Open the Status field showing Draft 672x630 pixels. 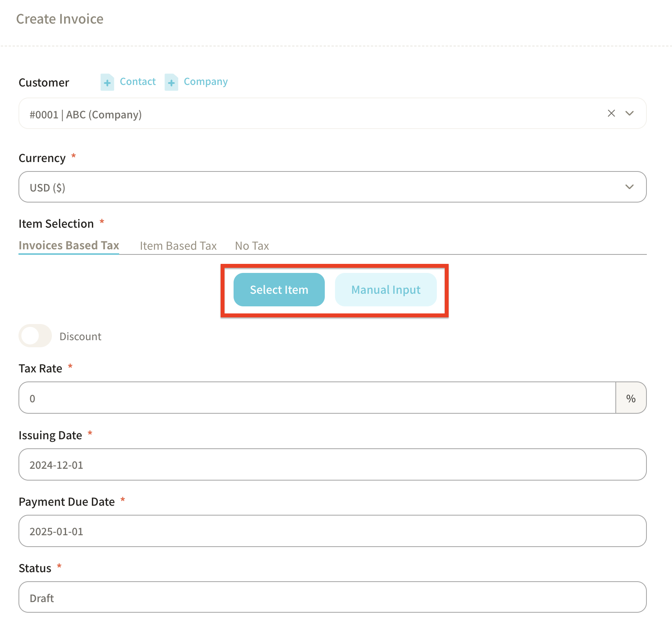pos(332,597)
